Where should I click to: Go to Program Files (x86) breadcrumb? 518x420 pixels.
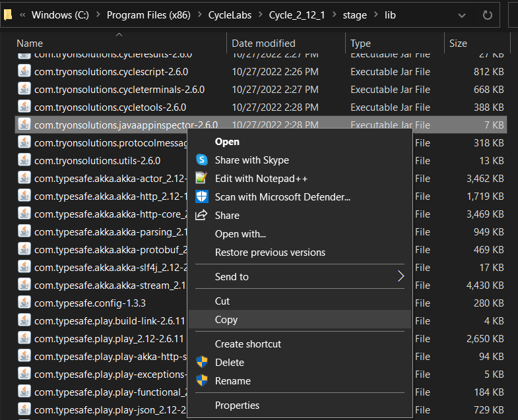148,15
